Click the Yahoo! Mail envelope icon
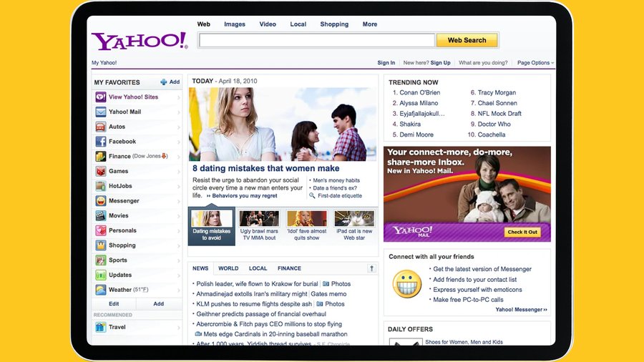644x362 pixels. coord(101,112)
